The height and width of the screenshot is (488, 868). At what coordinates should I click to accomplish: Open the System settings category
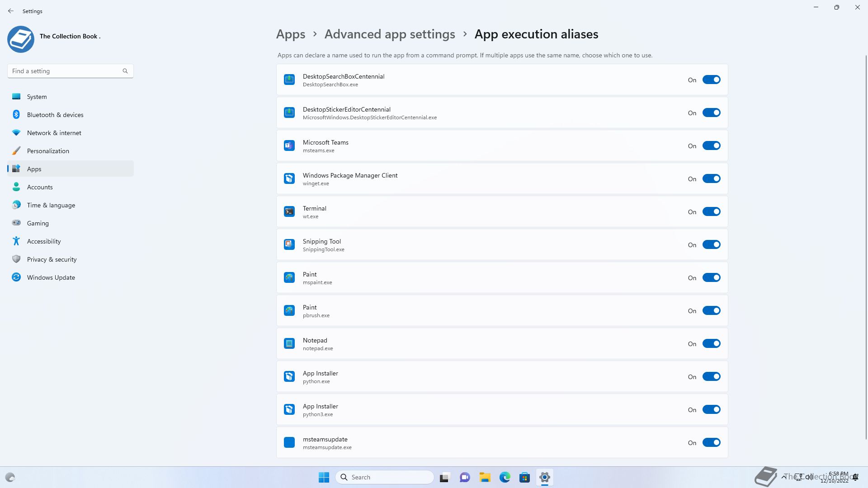point(71,97)
